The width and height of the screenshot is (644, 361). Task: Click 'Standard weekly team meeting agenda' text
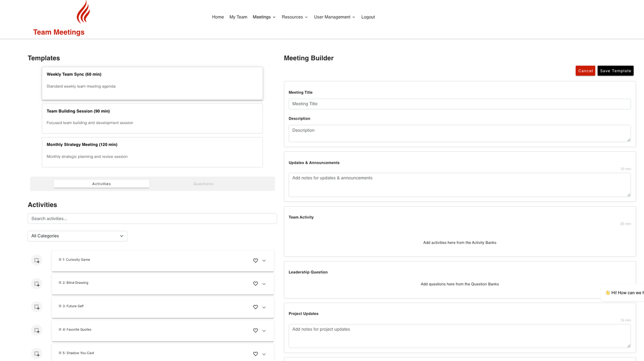(81, 87)
